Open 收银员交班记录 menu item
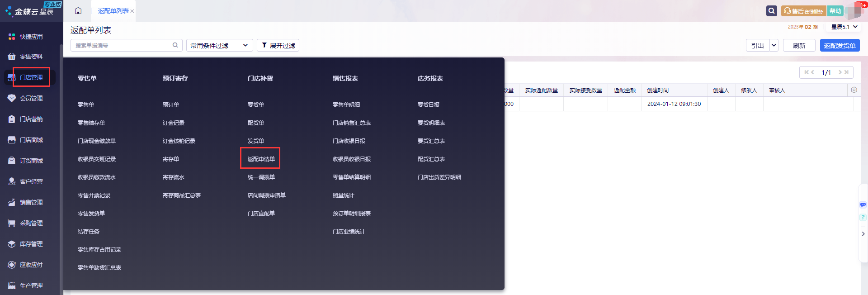Viewport: 868px width, 295px height. pos(97,159)
